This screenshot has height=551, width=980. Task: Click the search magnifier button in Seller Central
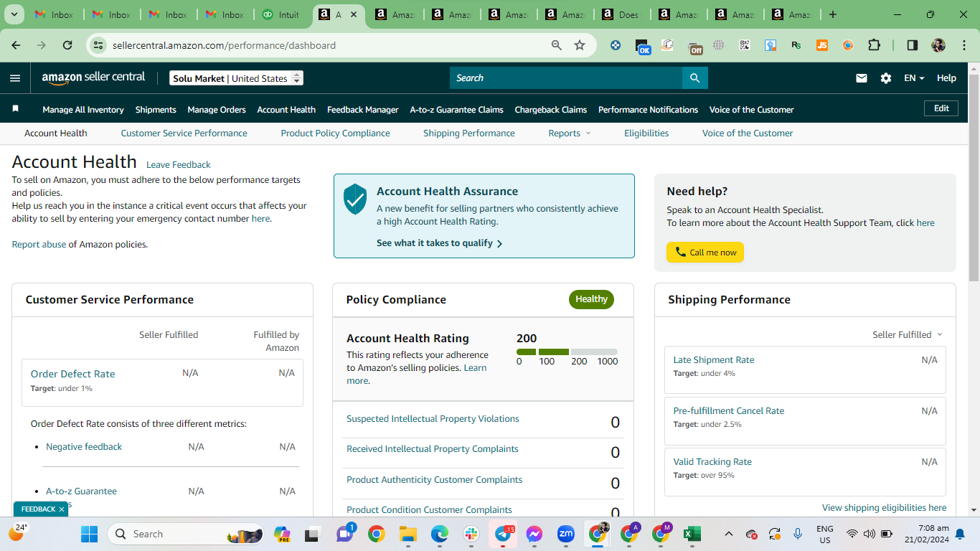tap(694, 78)
